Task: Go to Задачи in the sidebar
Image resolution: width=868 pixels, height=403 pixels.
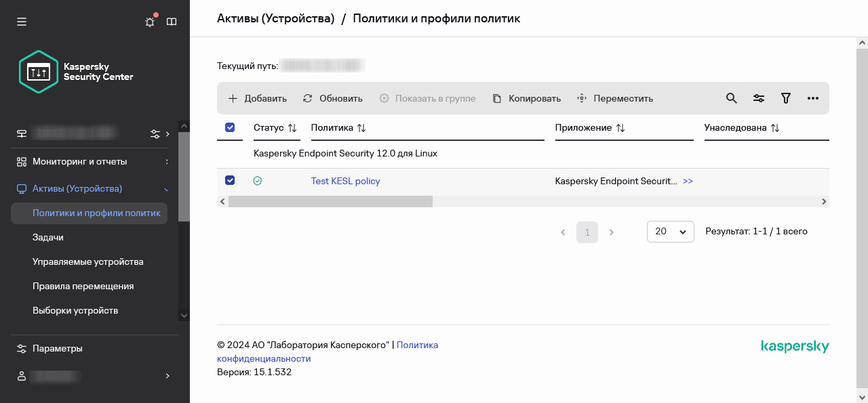Action: 48,237
